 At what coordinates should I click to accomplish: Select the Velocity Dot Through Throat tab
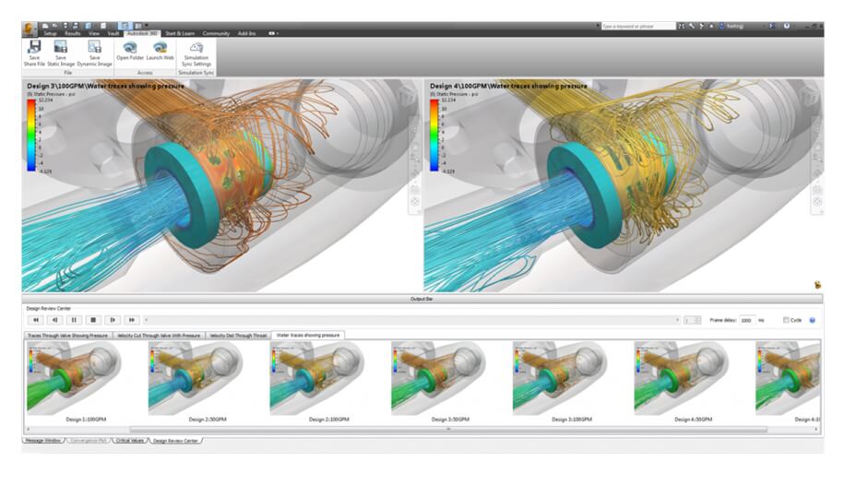tap(237, 336)
